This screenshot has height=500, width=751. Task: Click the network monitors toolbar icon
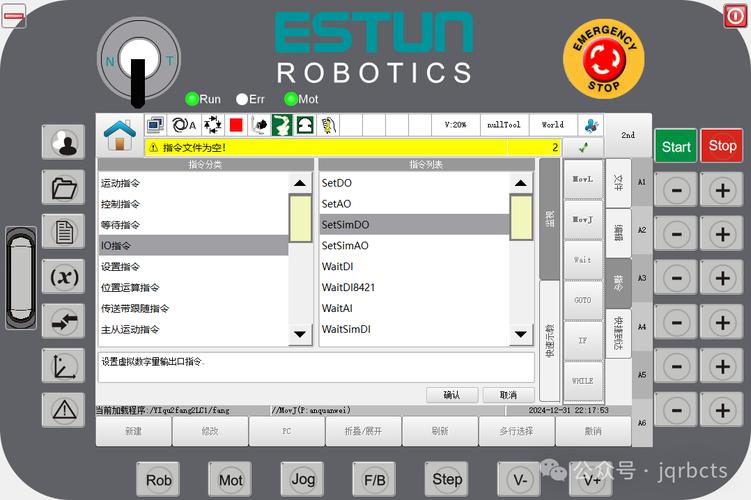click(x=155, y=125)
